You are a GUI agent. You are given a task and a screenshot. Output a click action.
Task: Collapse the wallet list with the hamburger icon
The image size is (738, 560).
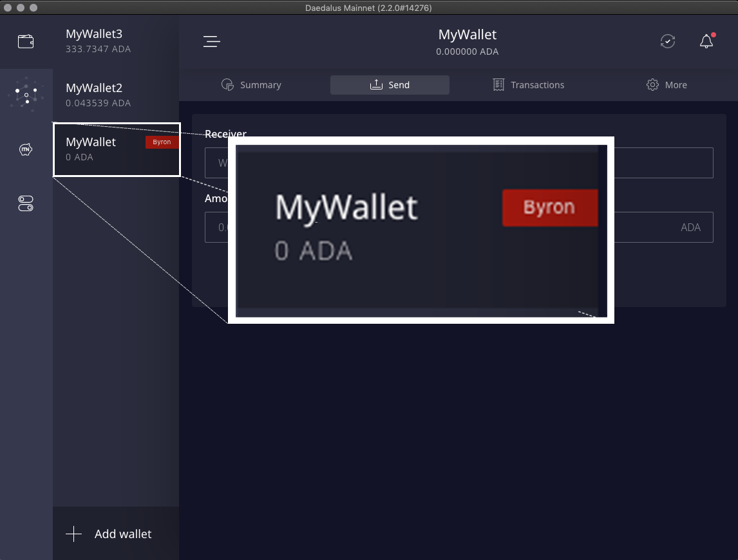point(212,42)
